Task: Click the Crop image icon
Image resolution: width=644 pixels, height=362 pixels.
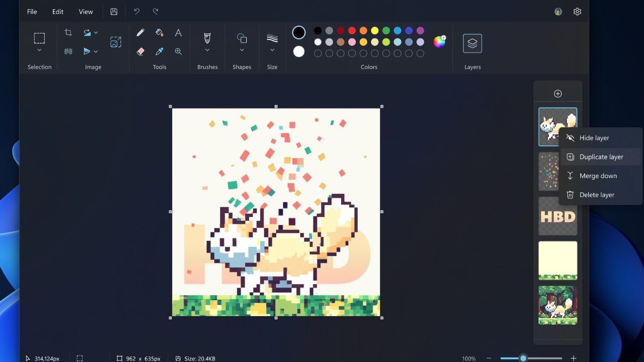Action: pos(68,32)
